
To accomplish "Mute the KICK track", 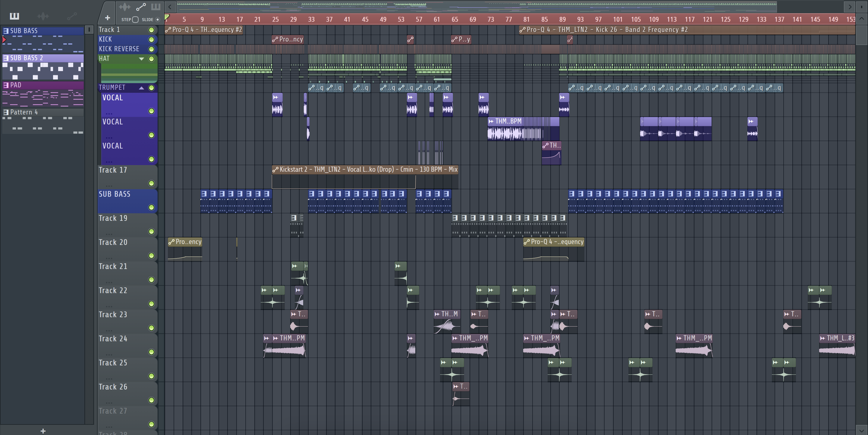I will pyautogui.click(x=152, y=40).
